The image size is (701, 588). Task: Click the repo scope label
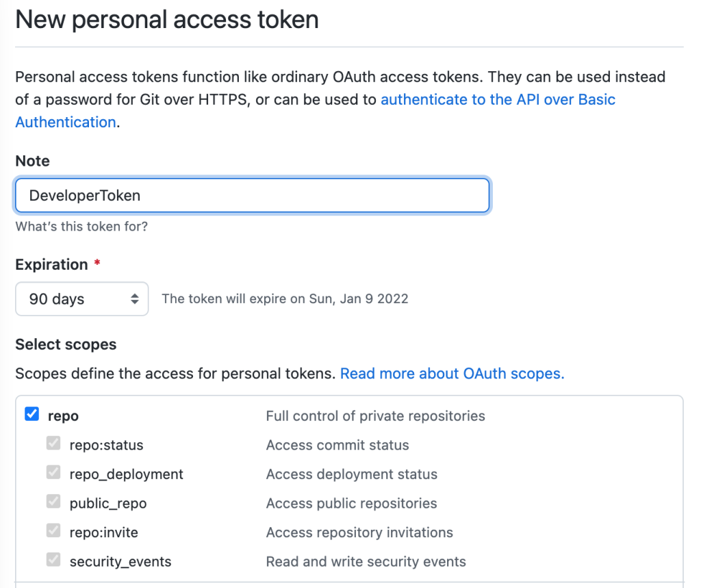point(63,416)
